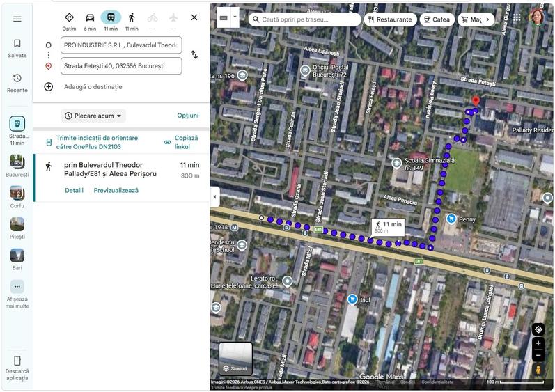The image size is (555, 392).
Task: Open Corfu recent thumbnail
Action: pyautogui.click(x=17, y=197)
